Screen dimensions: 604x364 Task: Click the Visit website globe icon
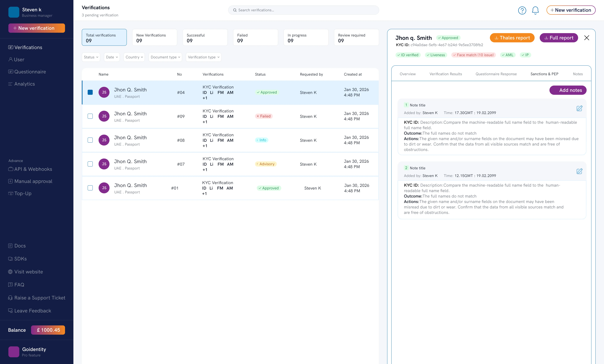10,272
